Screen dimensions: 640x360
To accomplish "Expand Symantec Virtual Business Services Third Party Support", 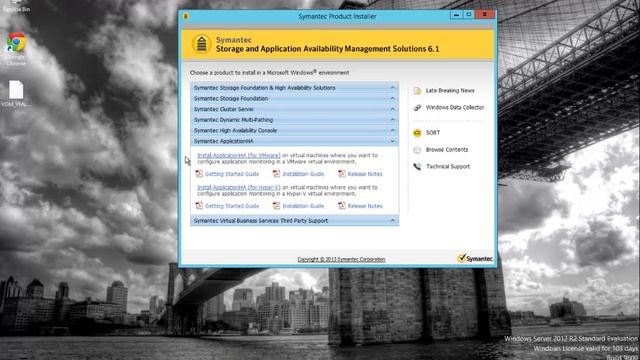I will coord(294,220).
